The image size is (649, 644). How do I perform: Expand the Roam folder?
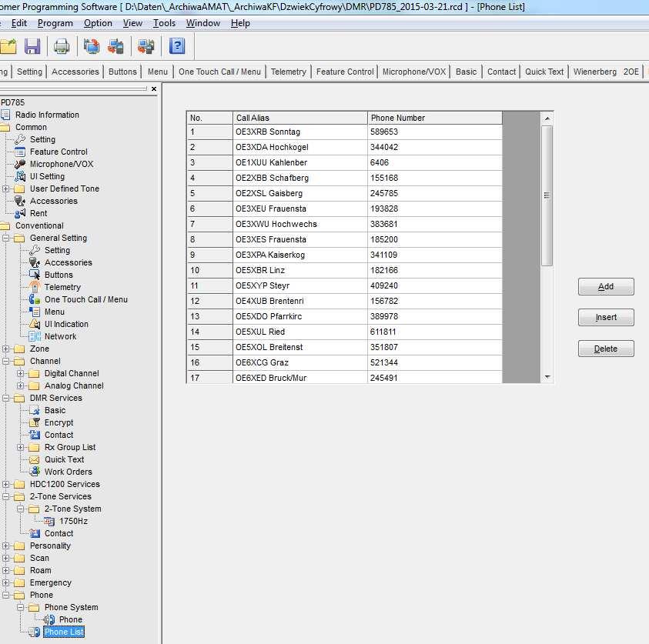coord(6,570)
